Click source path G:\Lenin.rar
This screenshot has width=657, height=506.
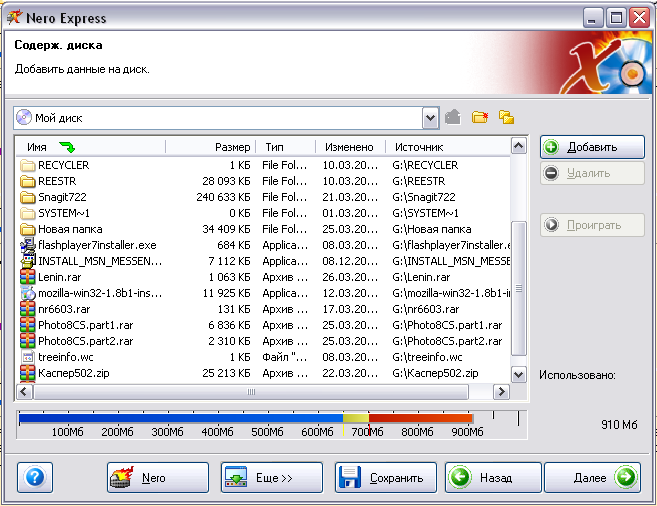pos(421,277)
